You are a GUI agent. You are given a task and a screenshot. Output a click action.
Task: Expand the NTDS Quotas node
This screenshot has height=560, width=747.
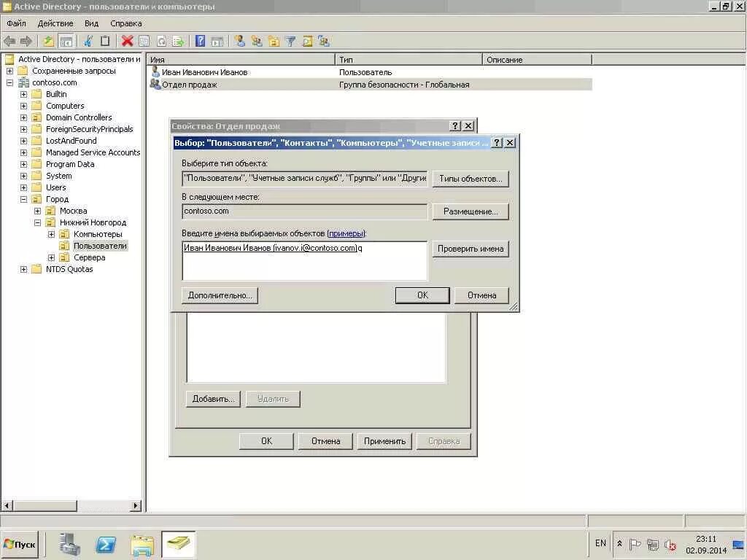pyautogui.click(x=23, y=270)
